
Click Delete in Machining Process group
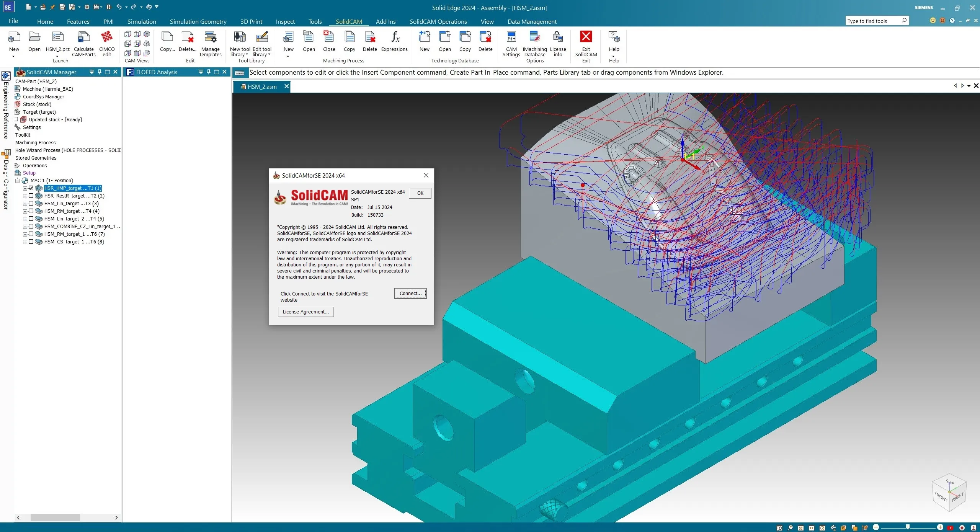370,41
